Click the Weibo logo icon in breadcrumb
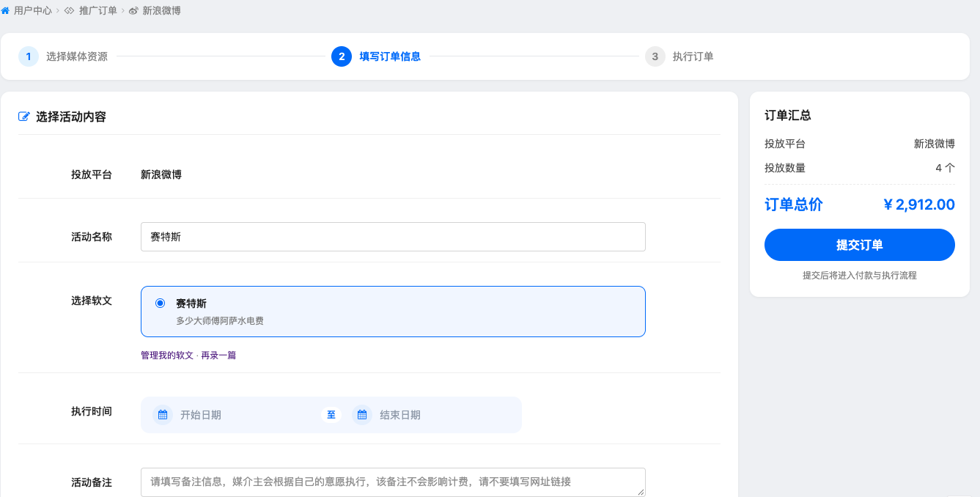Screen dimensions: 980x497 point(133,11)
